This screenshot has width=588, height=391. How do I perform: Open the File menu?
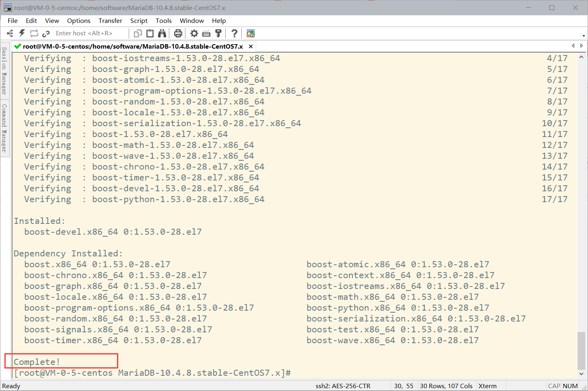(x=12, y=20)
